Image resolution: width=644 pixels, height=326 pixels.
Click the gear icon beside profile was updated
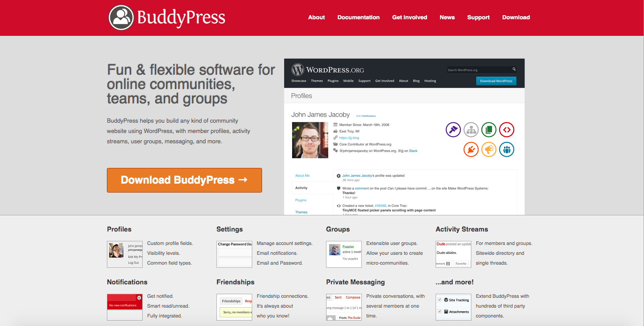(x=339, y=176)
